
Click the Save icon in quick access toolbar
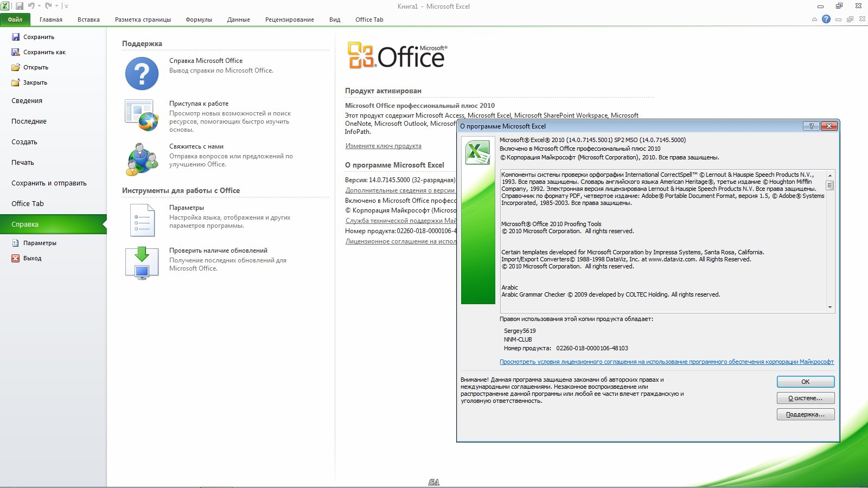pos(20,6)
